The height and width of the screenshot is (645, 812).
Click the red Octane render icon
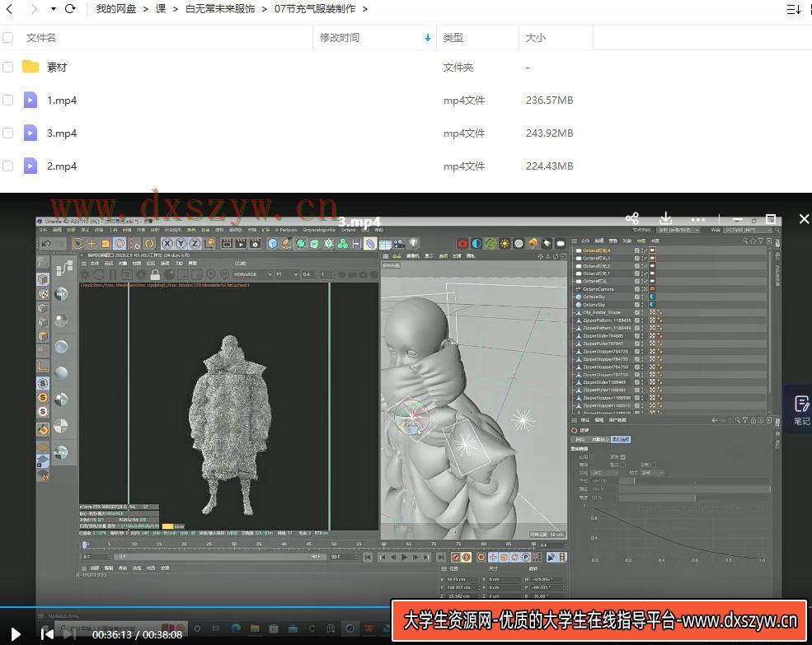coord(462,243)
